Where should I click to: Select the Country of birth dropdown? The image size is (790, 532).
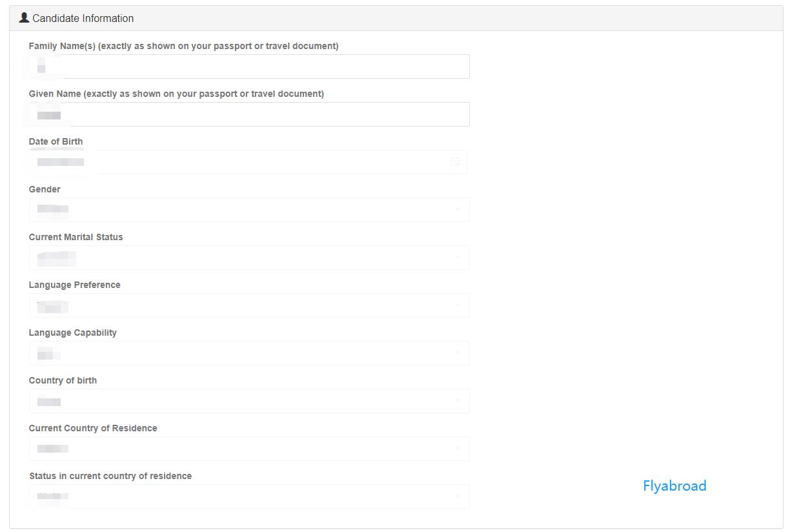click(249, 401)
